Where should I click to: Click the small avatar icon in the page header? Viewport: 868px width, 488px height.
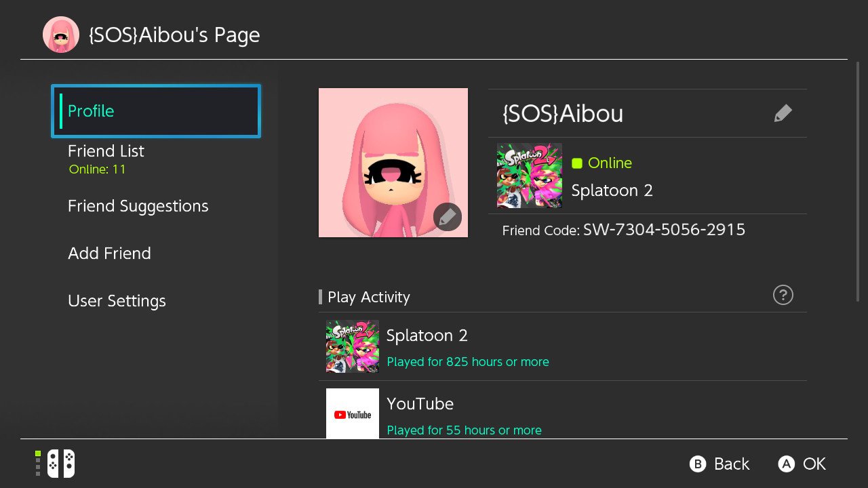coord(61,35)
